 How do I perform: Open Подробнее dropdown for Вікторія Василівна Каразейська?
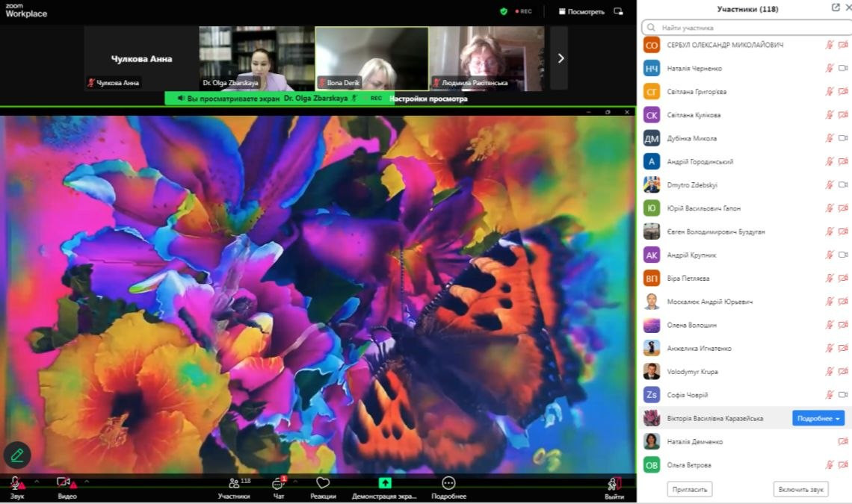[818, 418]
